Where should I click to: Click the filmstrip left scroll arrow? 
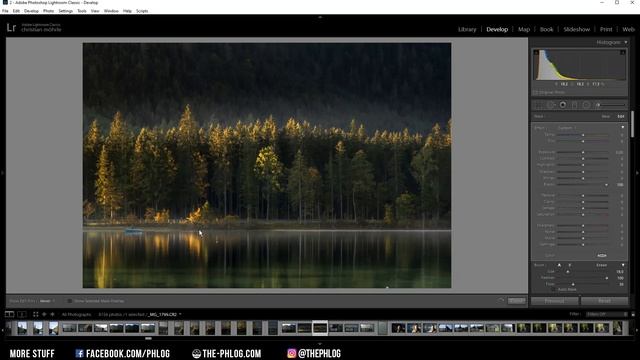tap(3, 330)
